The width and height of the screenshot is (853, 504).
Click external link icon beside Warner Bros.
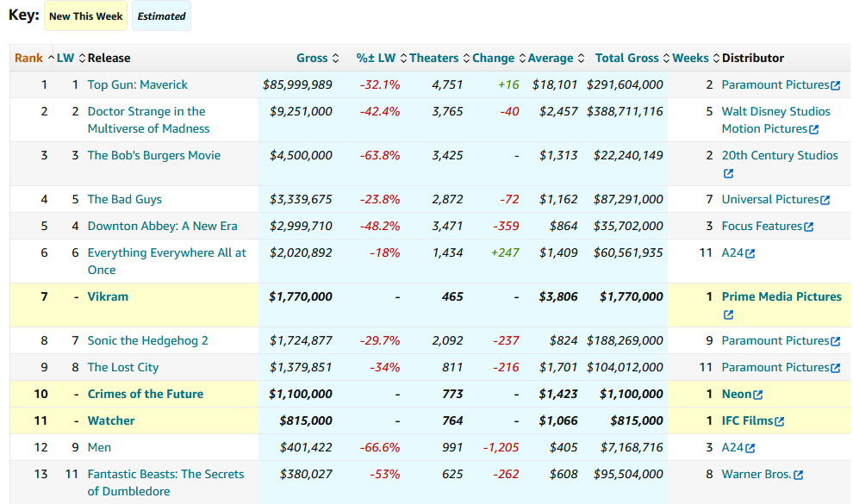pyautogui.click(x=798, y=475)
